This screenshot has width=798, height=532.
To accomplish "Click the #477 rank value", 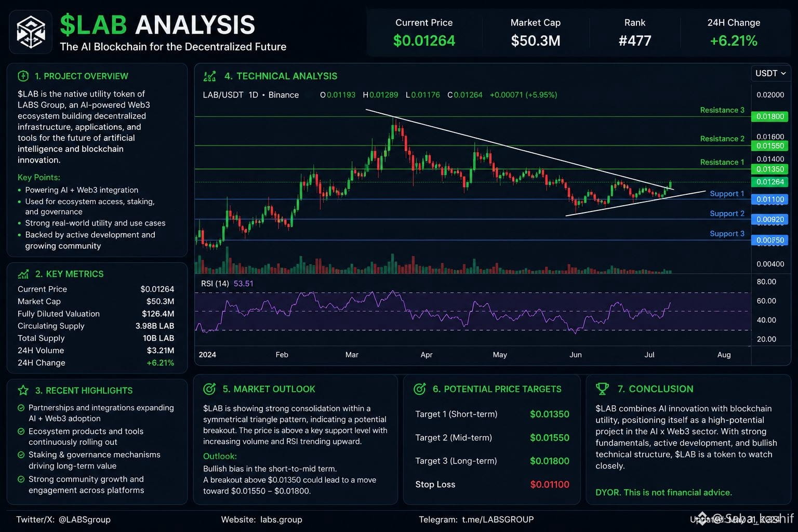I will point(635,41).
